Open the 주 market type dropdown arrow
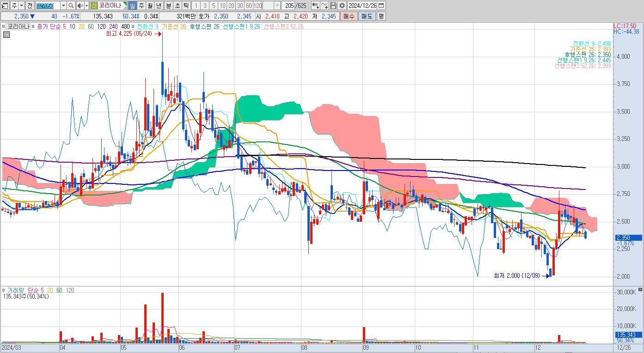This screenshot has height=353, width=644. [21, 6]
